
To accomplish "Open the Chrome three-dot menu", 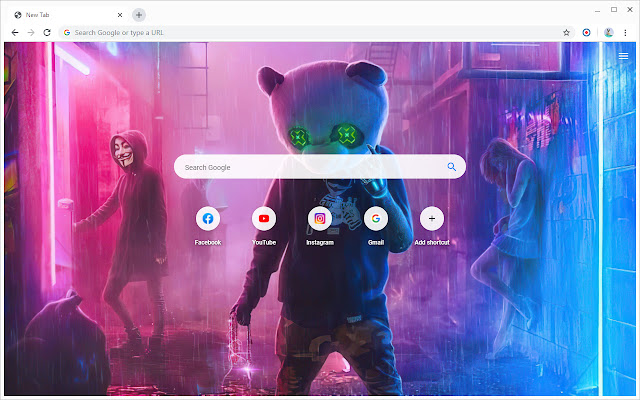I will pyautogui.click(x=625, y=32).
